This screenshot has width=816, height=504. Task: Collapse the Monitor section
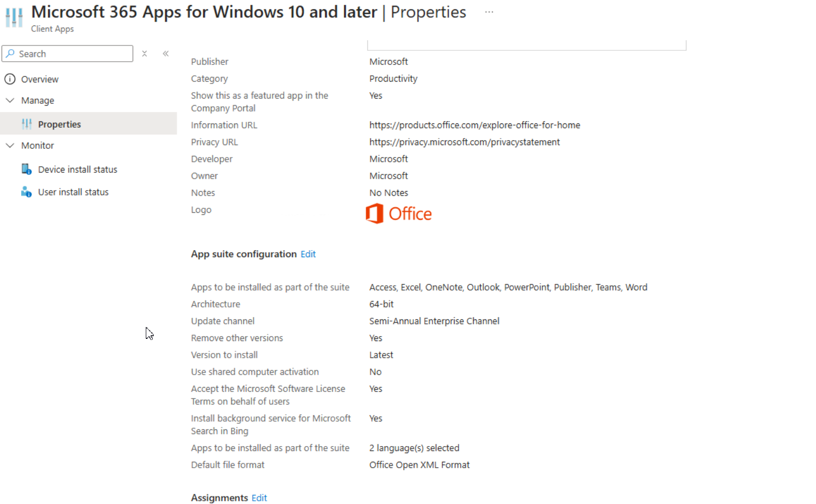(x=10, y=145)
